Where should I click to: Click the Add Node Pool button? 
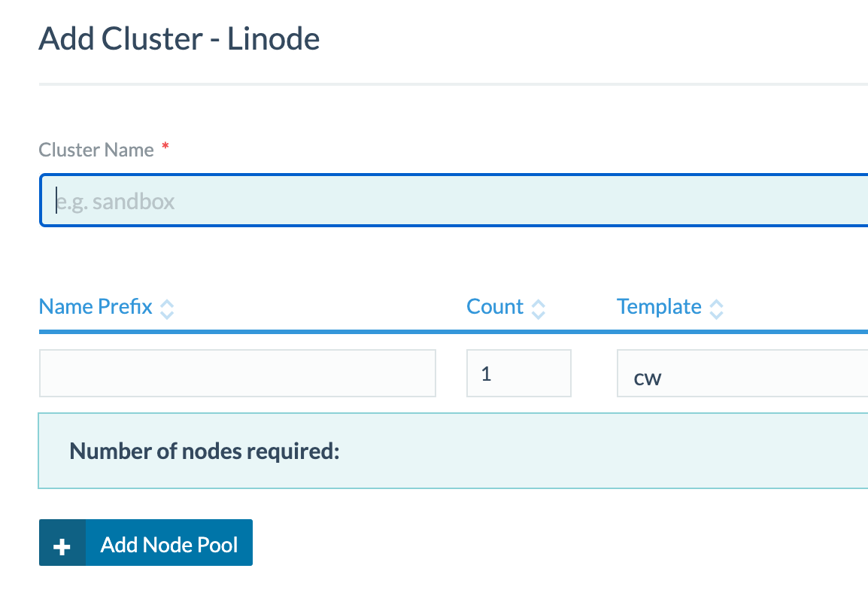click(167, 543)
